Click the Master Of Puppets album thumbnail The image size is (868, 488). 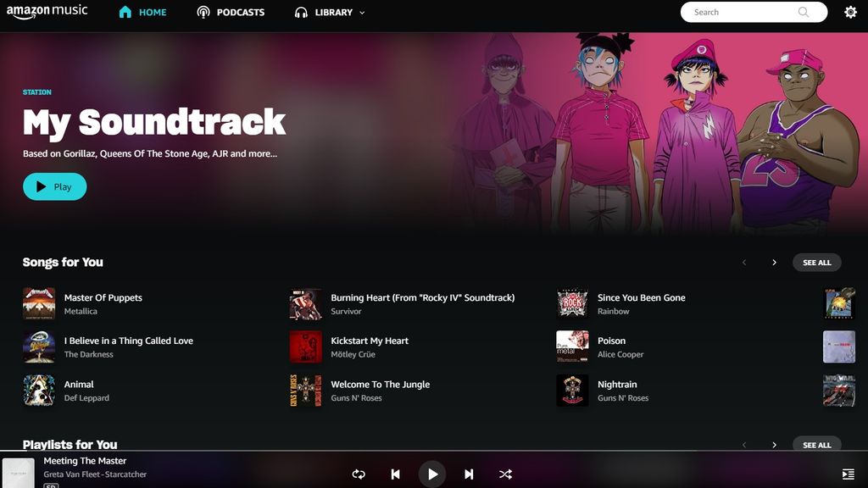[39, 303]
